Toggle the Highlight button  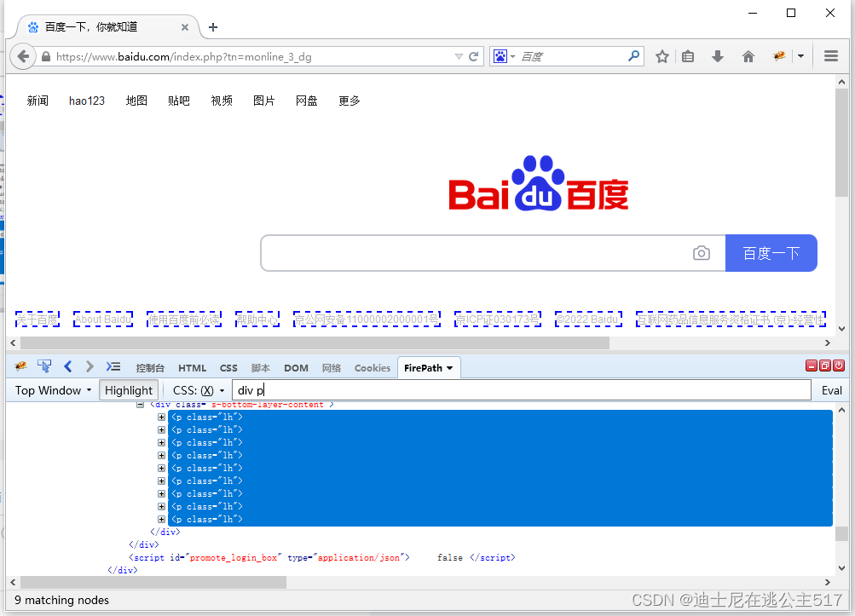tap(129, 390)
